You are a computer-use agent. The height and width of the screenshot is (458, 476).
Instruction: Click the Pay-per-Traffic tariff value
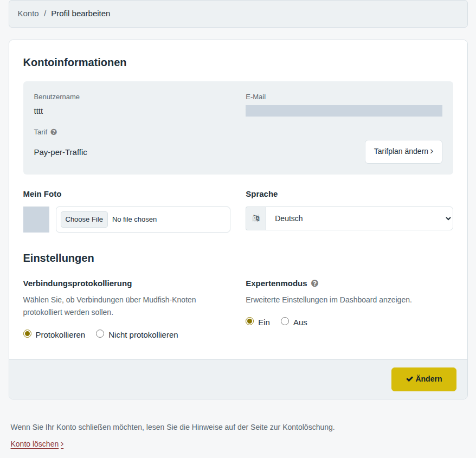pos(60,152)
